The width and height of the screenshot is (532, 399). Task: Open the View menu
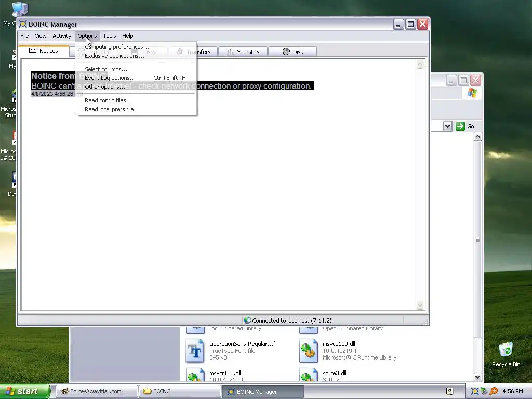coord(41,36)
